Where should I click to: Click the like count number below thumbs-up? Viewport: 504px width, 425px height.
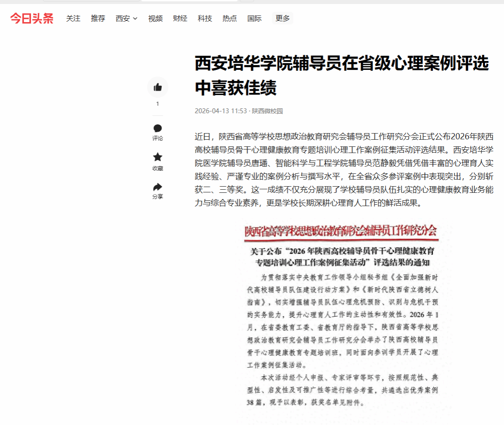157,104
